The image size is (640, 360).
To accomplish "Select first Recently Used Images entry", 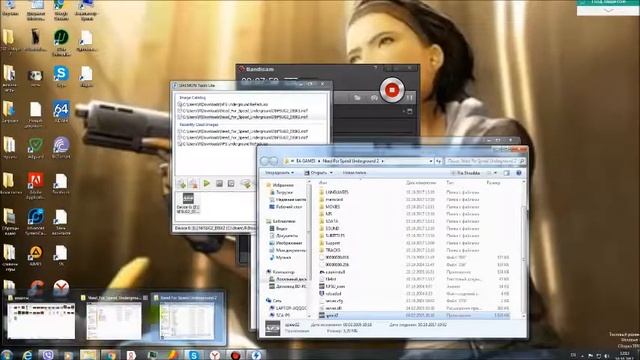I will point(242,131).
